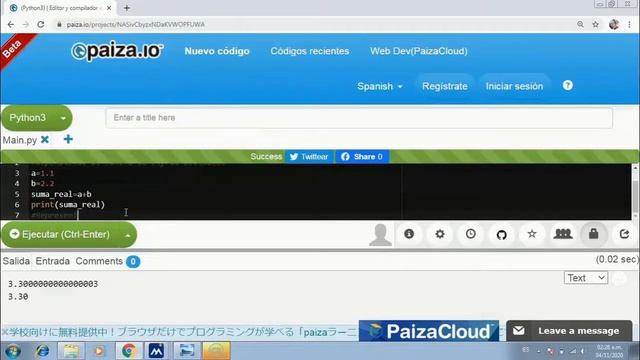
Task: Open the Spanish language dropdown
Action: click(x=380, y=86)
